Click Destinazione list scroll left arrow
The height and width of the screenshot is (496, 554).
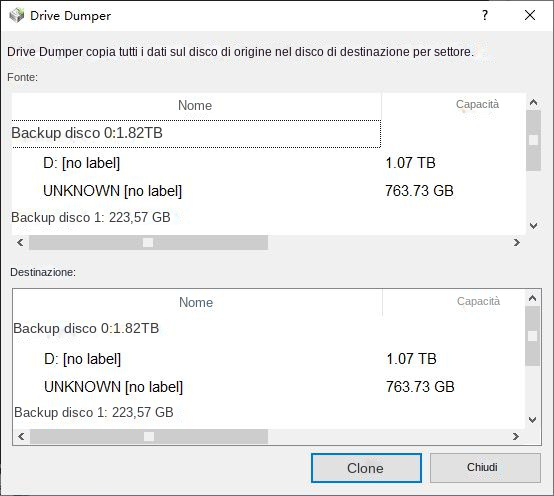(21, 437)
